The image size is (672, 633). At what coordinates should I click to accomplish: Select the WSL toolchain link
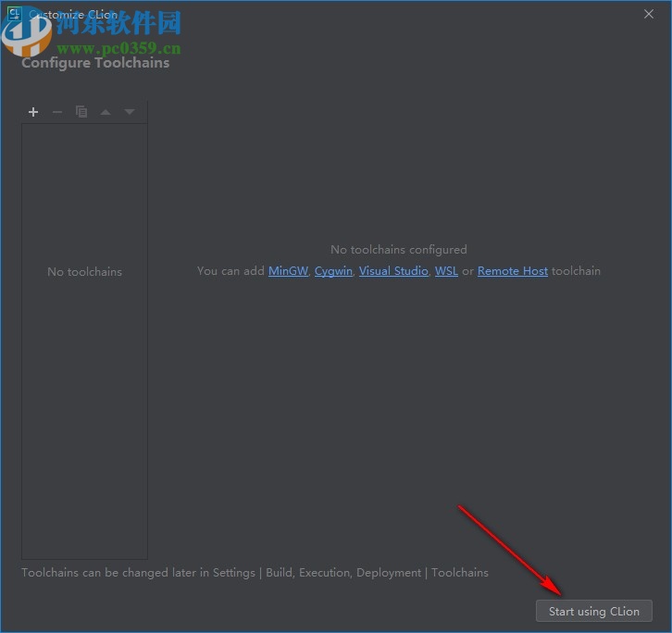(446, 271)
